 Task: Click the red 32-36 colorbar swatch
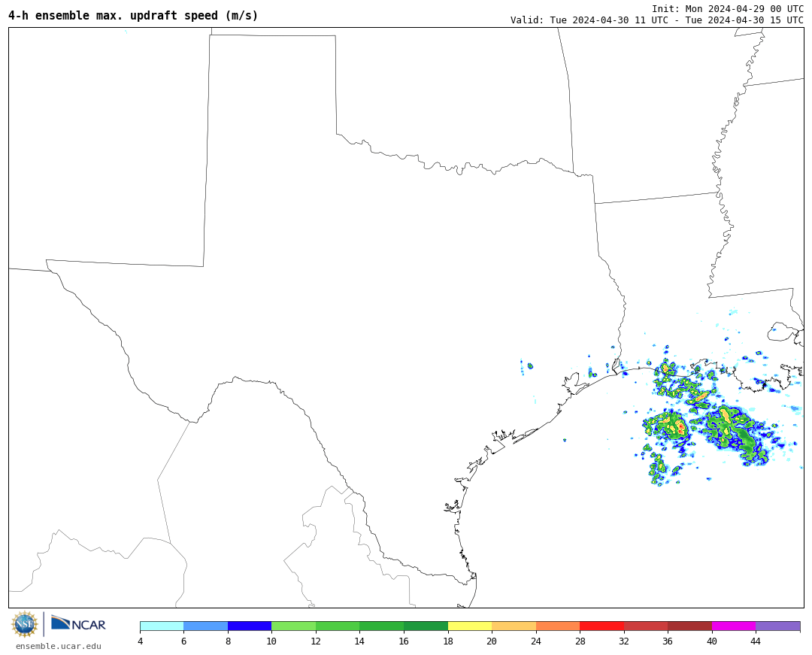point(646,626)
